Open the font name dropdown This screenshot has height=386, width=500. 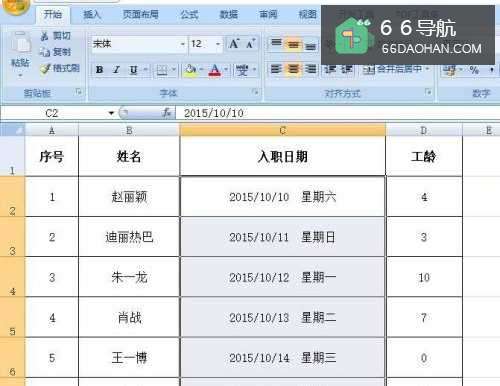tap(183, 44)
